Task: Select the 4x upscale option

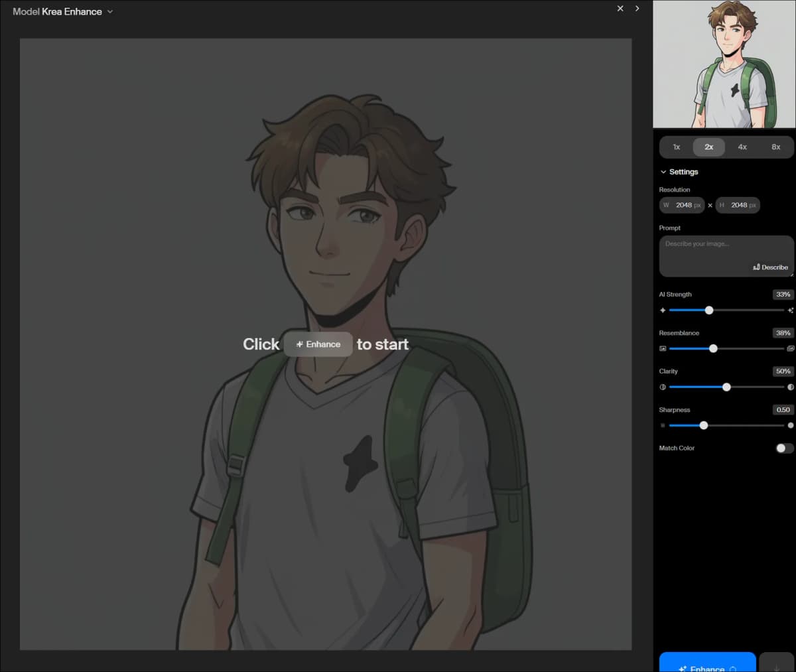Action: (x=742, y=147)
